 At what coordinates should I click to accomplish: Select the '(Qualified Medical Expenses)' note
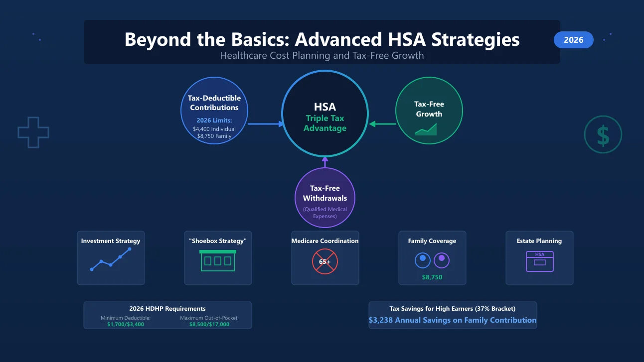[x=325, y=213]
